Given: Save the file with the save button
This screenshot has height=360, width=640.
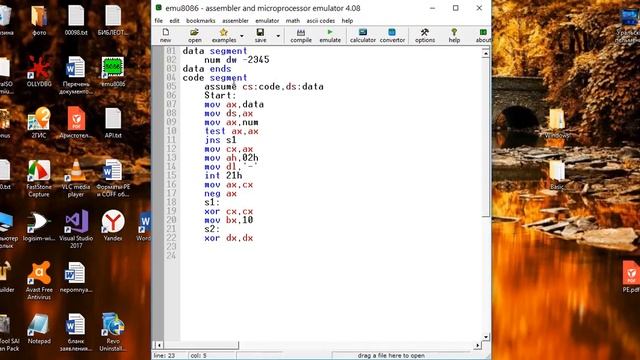Looking at the screenshot, I should click(x=260, y=36).
